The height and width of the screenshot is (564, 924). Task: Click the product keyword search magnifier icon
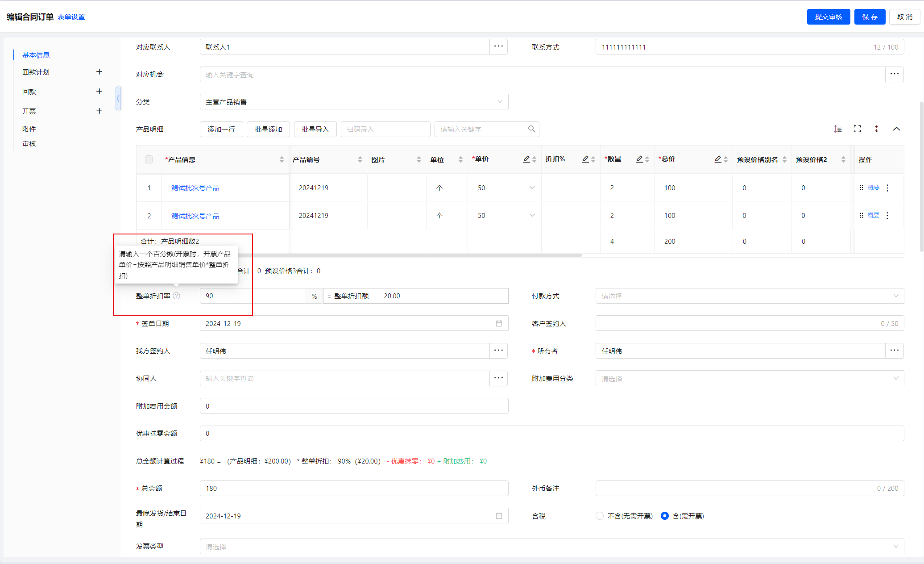tap(531, 129)
